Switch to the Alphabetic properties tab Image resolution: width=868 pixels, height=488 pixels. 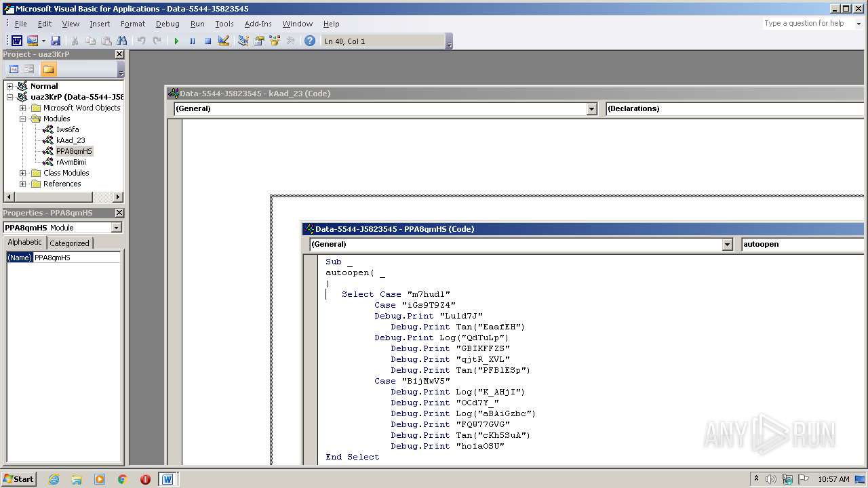(25, 243)
